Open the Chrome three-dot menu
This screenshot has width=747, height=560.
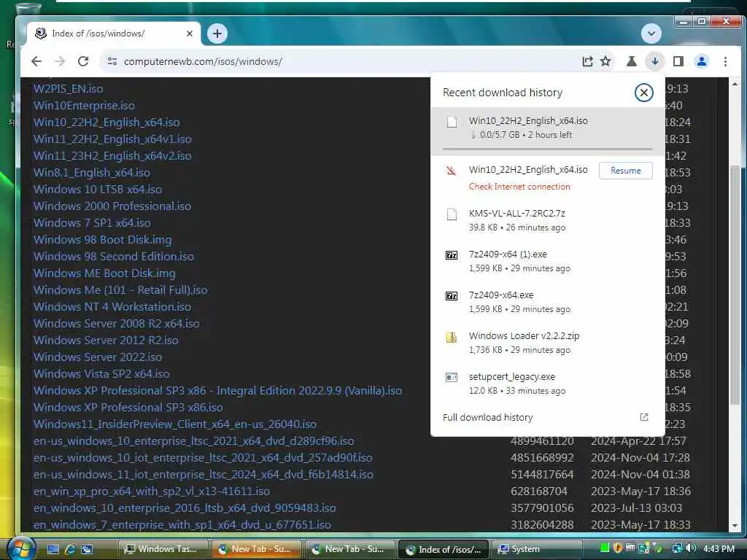point(725,61)
